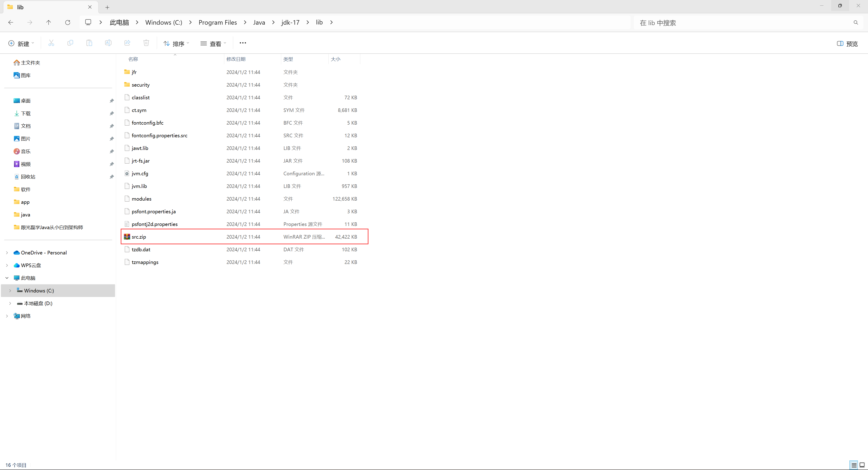Open the 查看 view dropdown
Viewport: 868px width, 470px height.
pos(213,43)
